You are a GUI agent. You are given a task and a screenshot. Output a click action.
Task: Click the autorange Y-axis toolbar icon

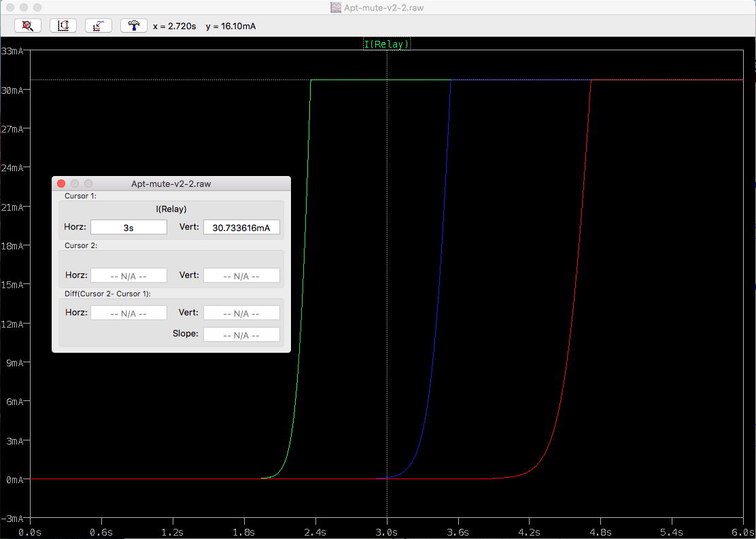point(63,26)
